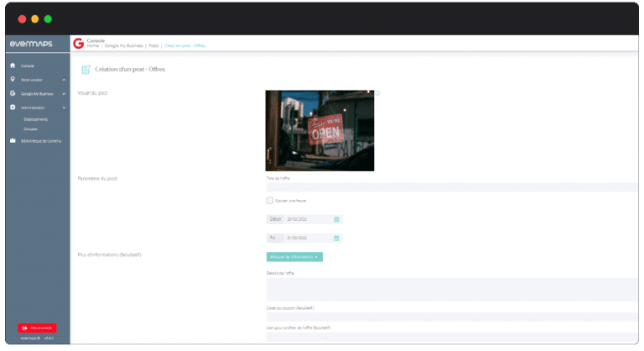This screenshot has height=351, width=644.
Task: Go to the Posts breadcrumb link
Action: click(x=153, y=45)
